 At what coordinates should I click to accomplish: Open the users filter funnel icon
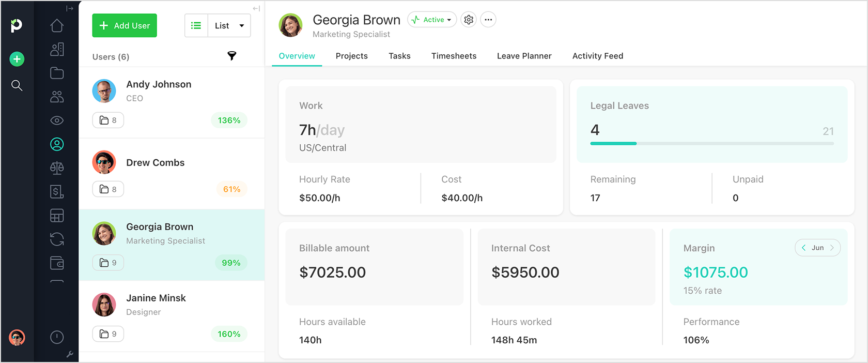[232, 56]
